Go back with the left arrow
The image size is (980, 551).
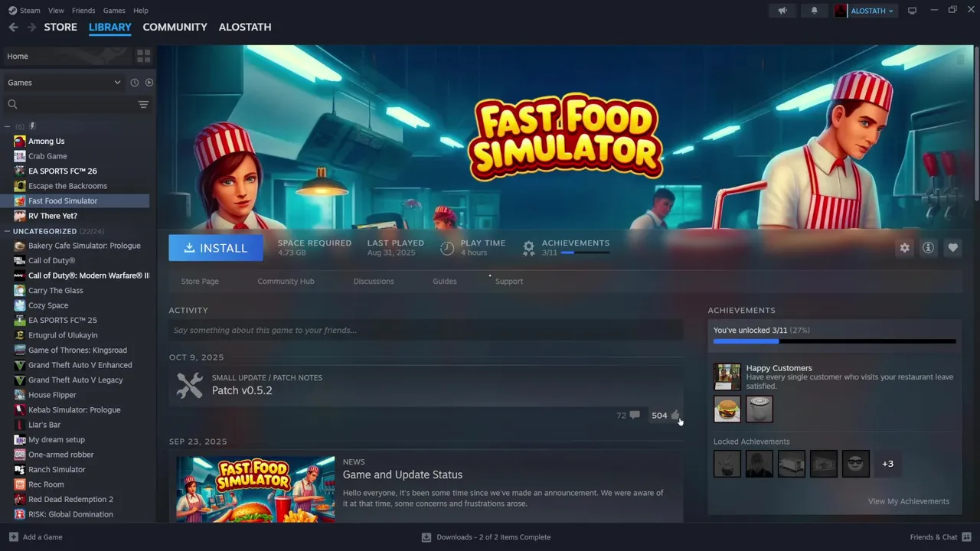click(13, 27)
